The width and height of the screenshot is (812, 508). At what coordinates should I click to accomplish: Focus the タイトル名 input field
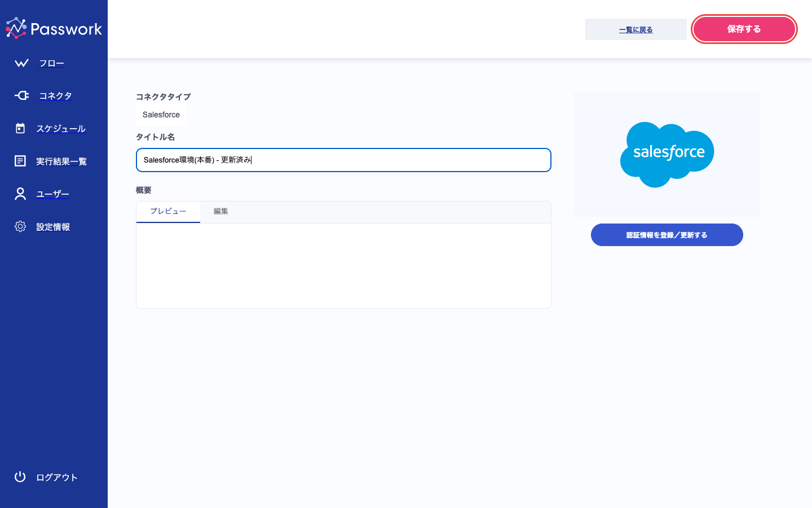tap(343, 160)
